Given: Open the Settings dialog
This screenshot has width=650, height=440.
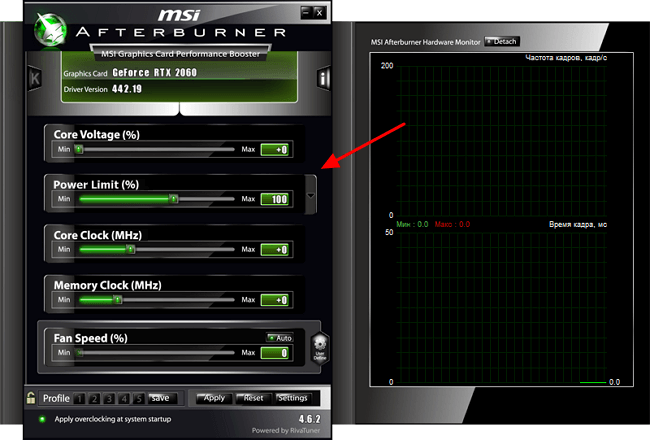Looking at the screenshot, I should pos(293,398).
